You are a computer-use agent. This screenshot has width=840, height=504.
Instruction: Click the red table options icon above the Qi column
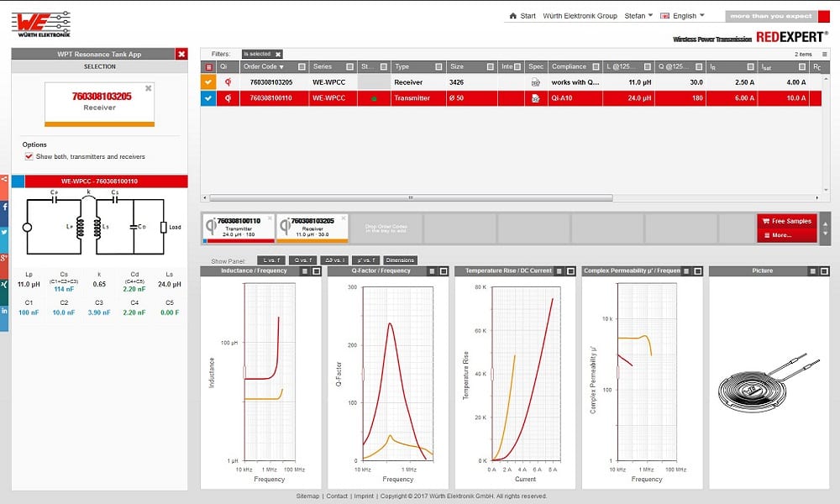(x=208, y=66)
